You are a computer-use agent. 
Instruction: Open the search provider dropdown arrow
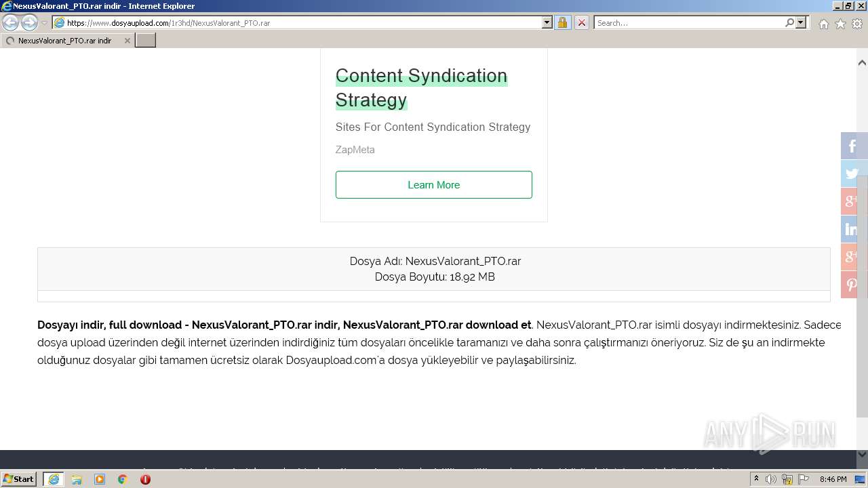[801, 22]
